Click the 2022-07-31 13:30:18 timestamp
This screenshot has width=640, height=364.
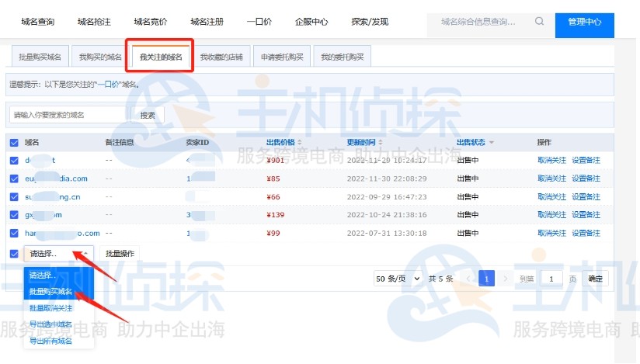pos(387,233)
